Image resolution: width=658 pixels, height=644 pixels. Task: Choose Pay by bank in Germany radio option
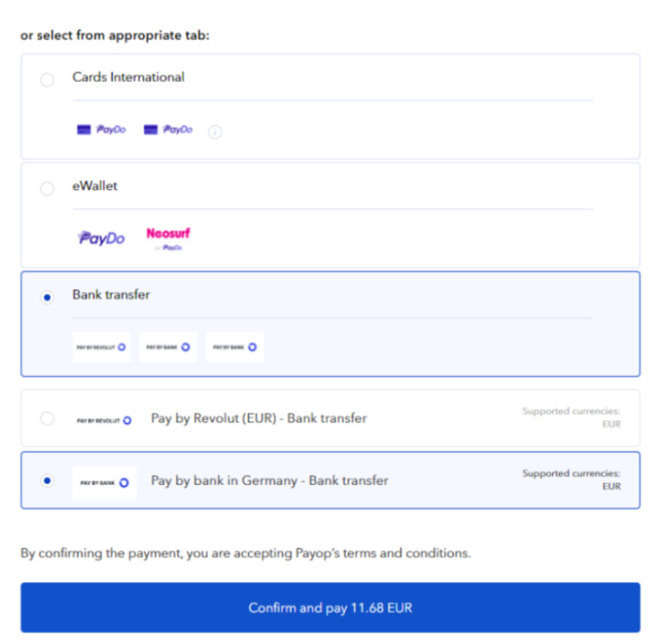click(x=47, y=480)
